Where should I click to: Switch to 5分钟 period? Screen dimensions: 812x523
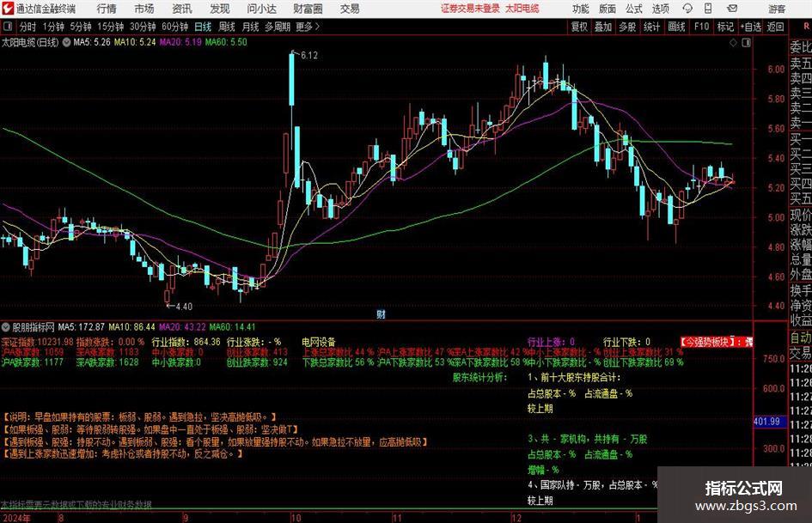click(x=80, y=27)
